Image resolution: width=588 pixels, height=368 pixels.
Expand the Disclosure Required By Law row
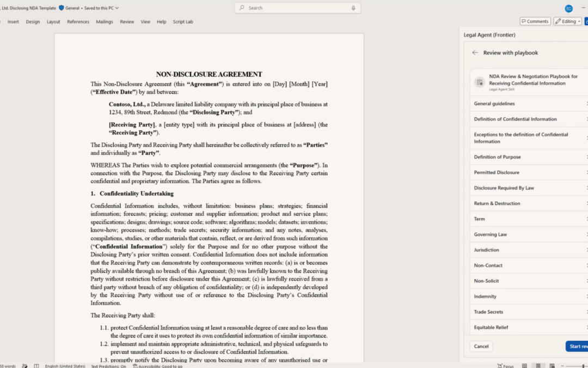(x=529, y=188)
